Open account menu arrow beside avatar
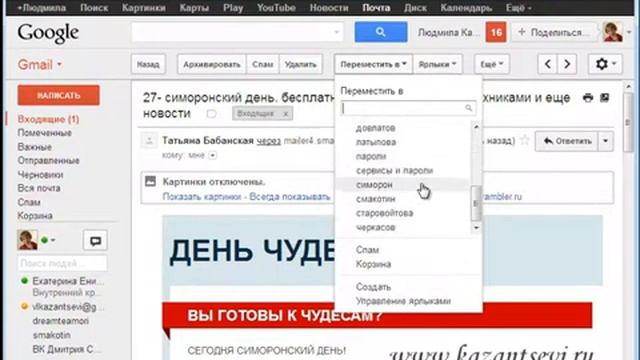This screenshot has width=640, height=360. 629,32
